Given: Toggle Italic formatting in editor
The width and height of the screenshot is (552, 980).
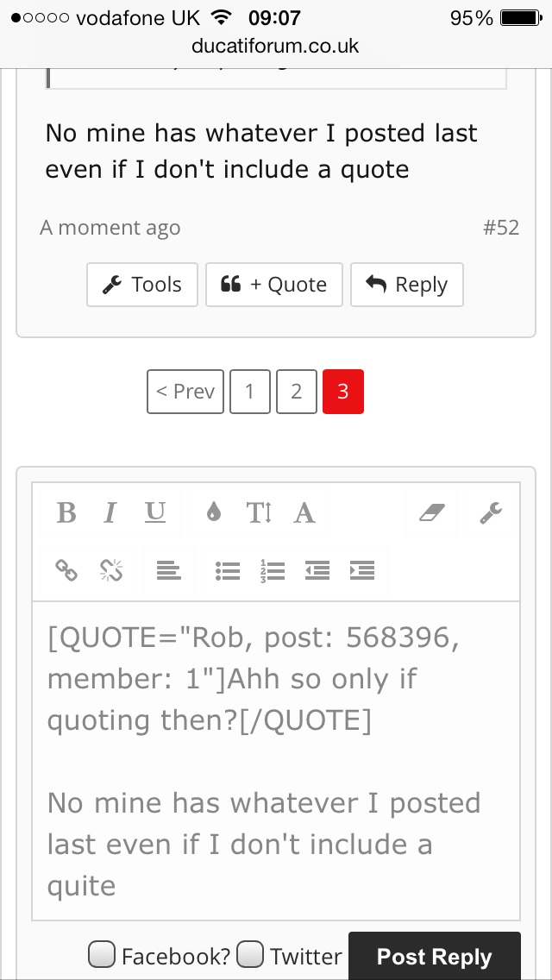Looking at the screenshot, I should click(x=110, y=513).
